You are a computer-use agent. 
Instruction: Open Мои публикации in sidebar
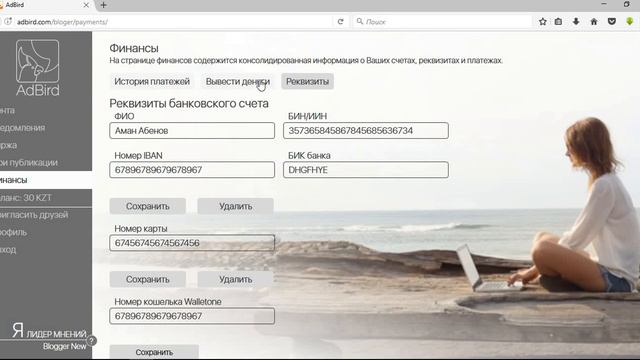[x=29, y=162]
